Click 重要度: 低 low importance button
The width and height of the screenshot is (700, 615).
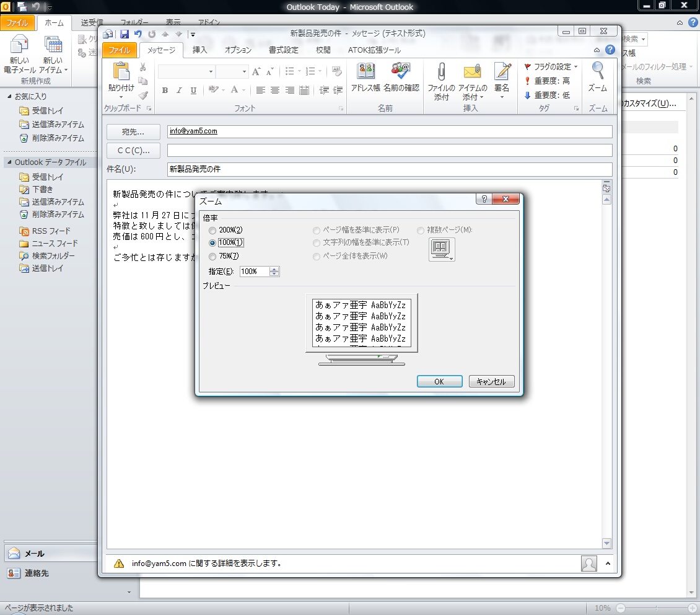pos(548,95)
